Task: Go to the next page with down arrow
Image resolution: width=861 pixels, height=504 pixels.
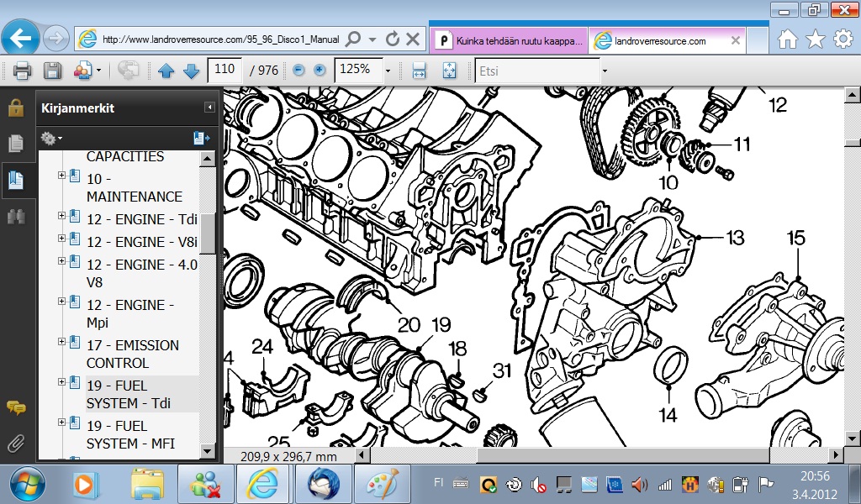Action: [x=191, y=71]
